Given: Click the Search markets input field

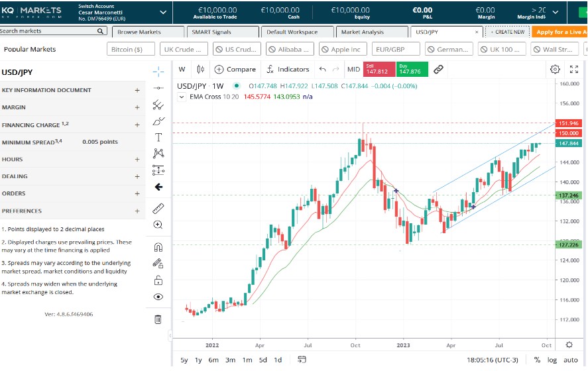Looking at the screenshot, I should [48, 31].
